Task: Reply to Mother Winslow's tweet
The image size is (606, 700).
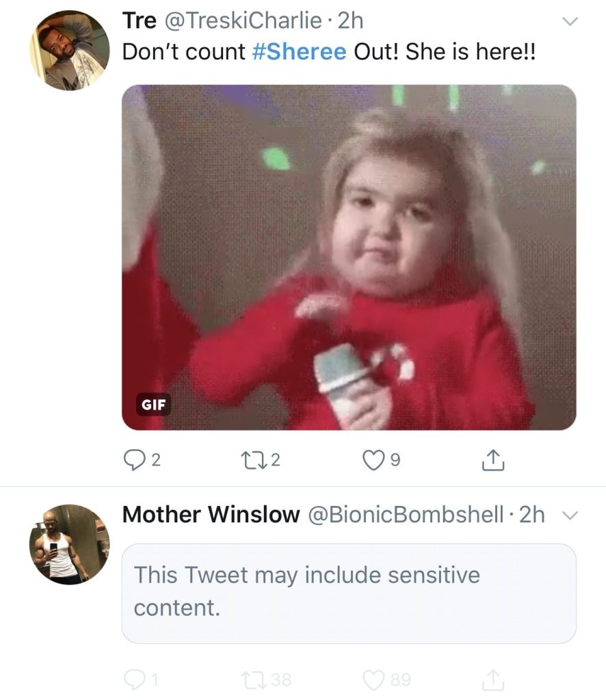Action: tap(134, 679)
